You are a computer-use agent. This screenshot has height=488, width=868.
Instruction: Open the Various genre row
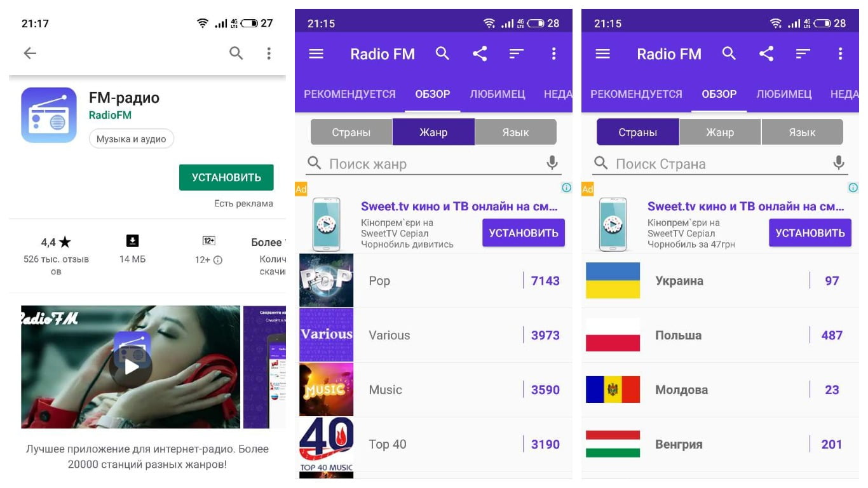click(434, 335)
